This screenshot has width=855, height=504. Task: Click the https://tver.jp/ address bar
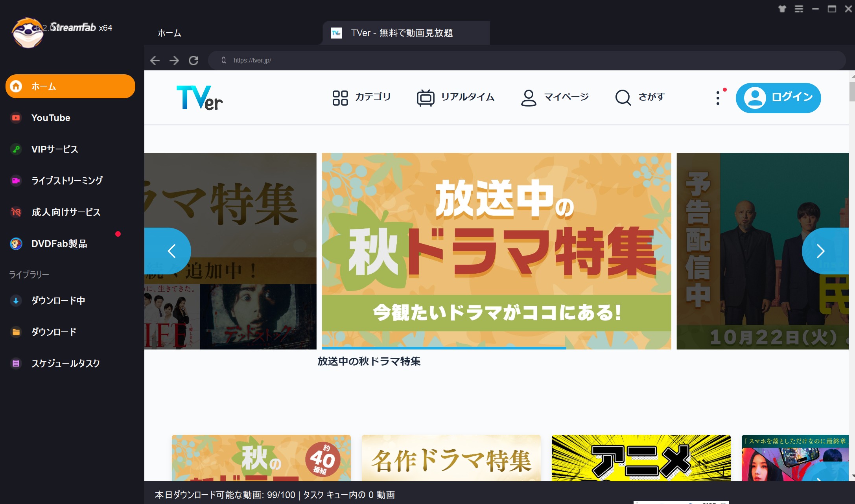(527, 60)
